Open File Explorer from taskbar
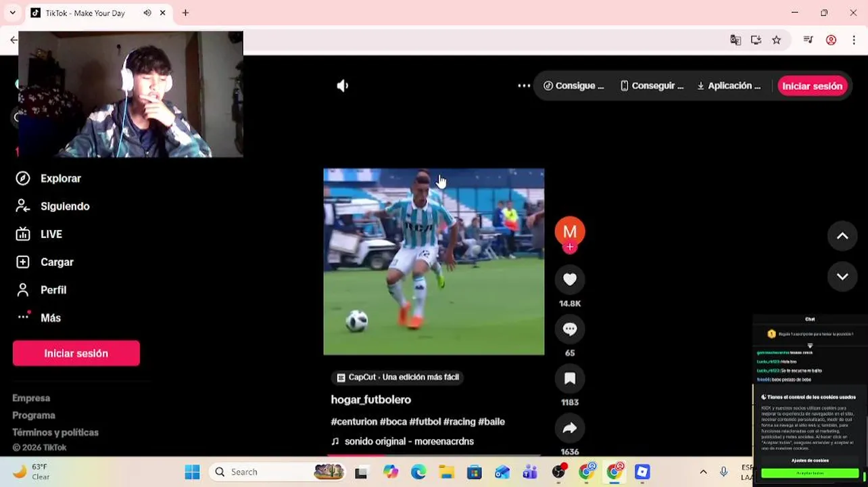This screenshot has height=487, width=868. point(446,472)
